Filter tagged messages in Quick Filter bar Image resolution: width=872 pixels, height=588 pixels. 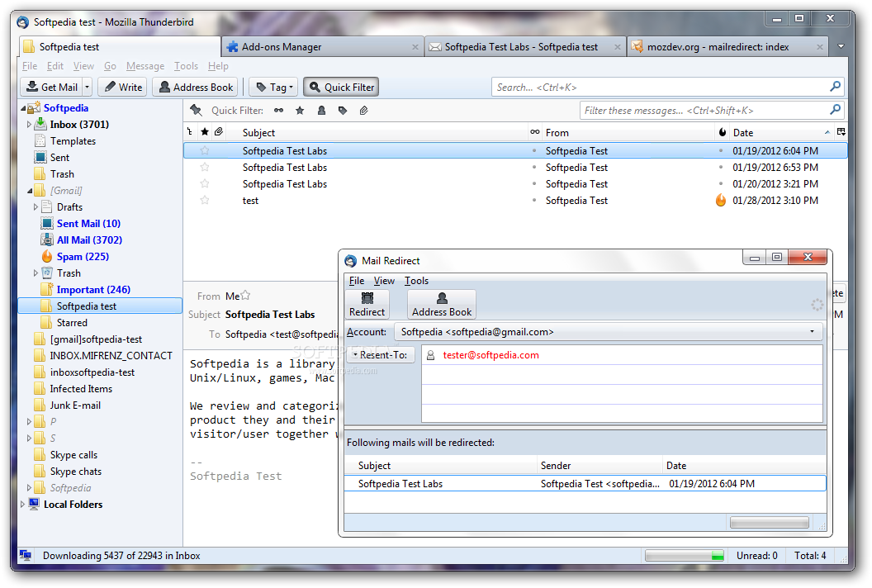point(343,111)
